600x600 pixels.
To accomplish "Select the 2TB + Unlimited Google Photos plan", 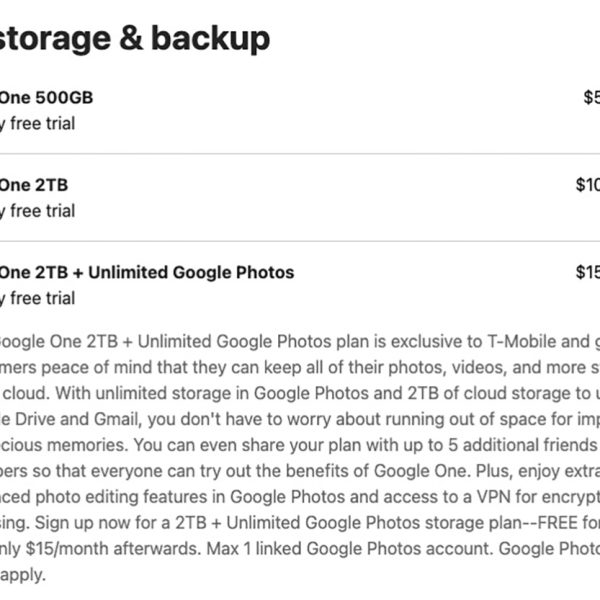I will [x=147, y=272].
